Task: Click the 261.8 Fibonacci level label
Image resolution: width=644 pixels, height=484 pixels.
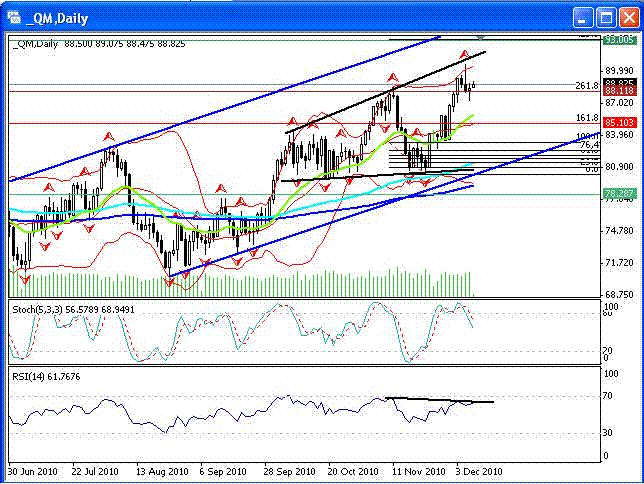Action: click(587, 86)
